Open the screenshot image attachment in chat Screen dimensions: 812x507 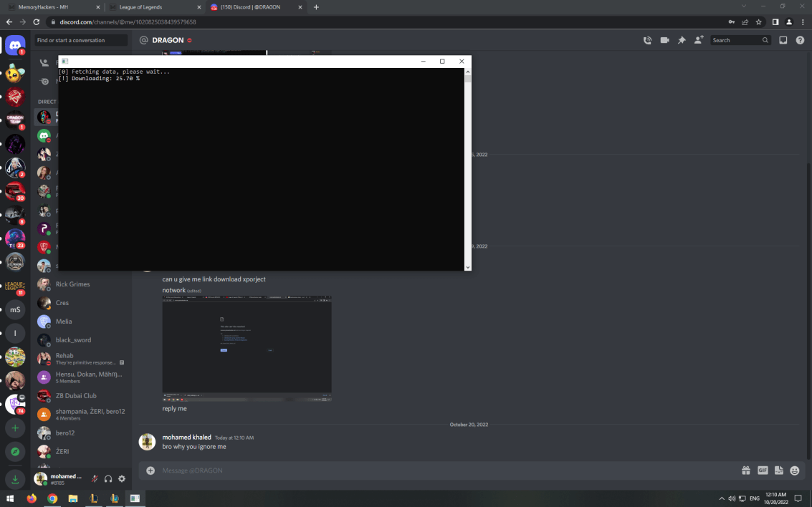pyautogui.click(x=247, y=348)
